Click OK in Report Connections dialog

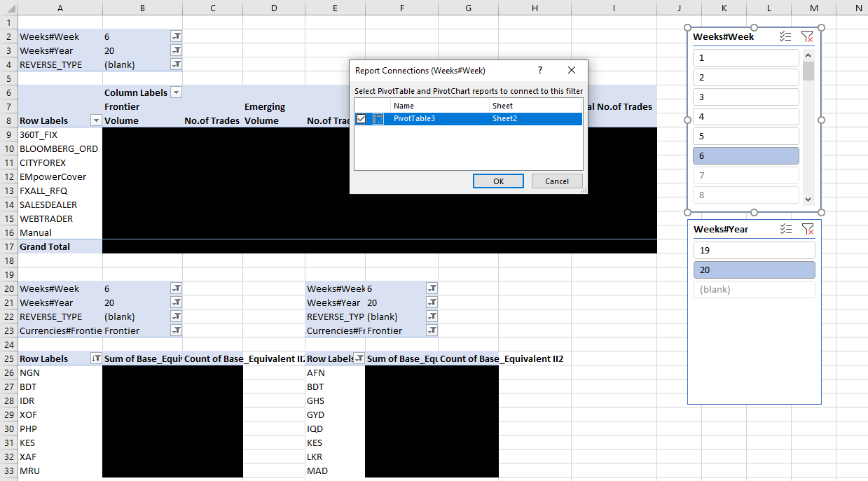(498, 181)
